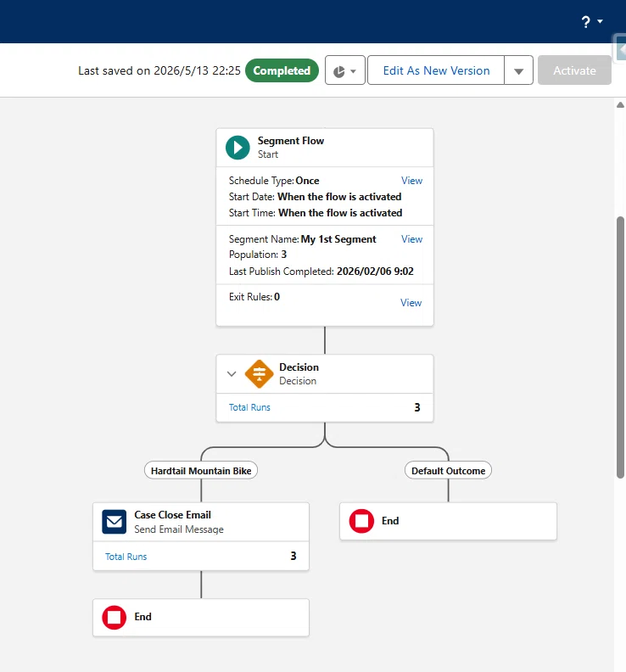
Task: Click the End stop icon under Default Outcome
Action: click(361, 521)
